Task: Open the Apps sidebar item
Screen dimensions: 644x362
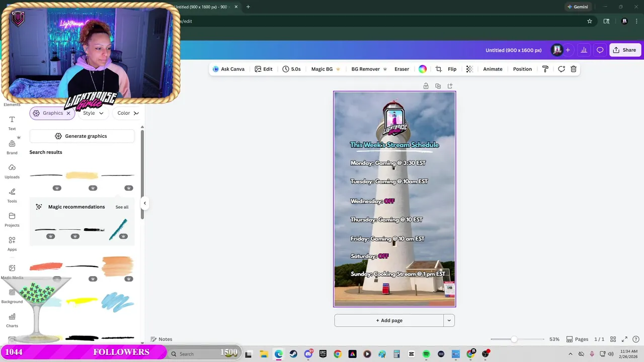Action: [x=12, y=243]
